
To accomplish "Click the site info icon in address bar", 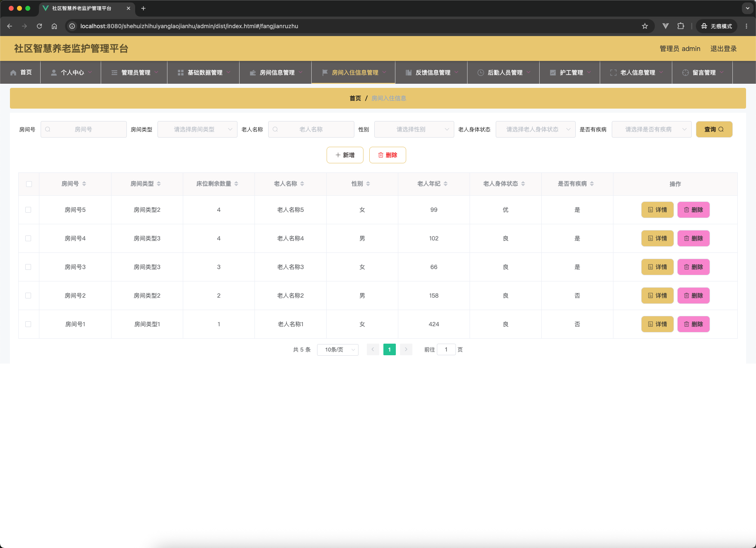I will (72, 26).
